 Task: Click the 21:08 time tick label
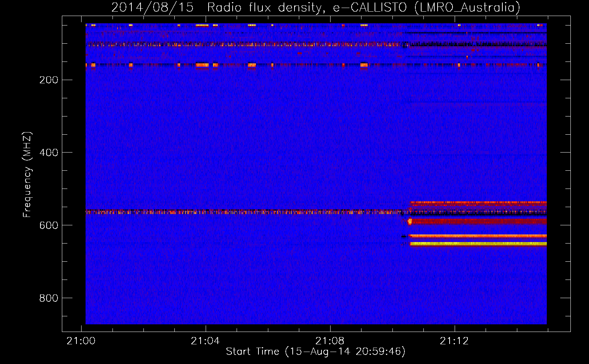click(x=330, y=341)
